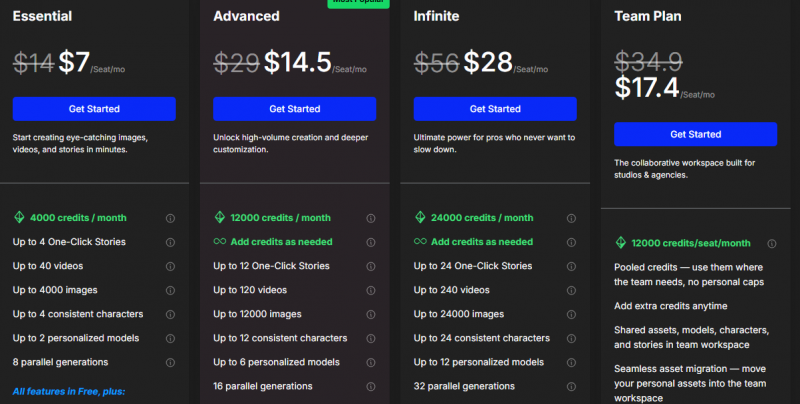The image size is (800, 404).
Task: Get Started with the Advanced plan
Action: pyautogui.click(x=295, y=109)
